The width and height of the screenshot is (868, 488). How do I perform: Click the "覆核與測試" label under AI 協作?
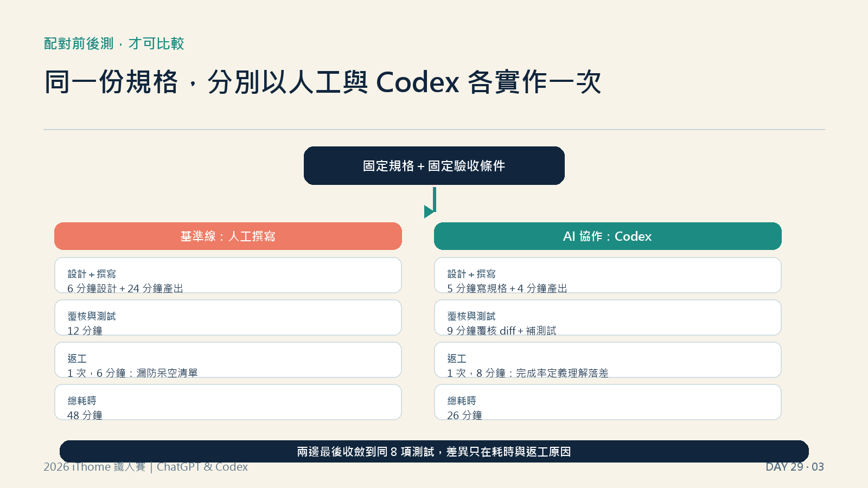471,316
